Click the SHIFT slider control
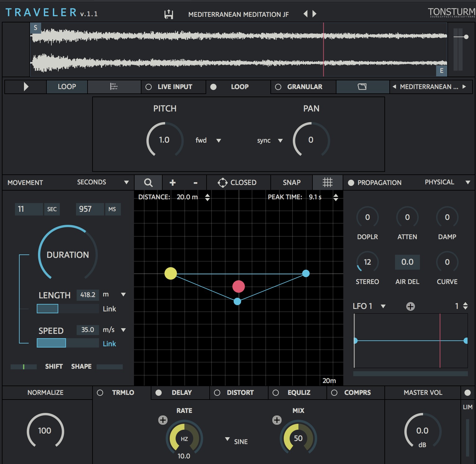Image resolution: width=476 pixels, height=464 pixels. coord(23,367)
